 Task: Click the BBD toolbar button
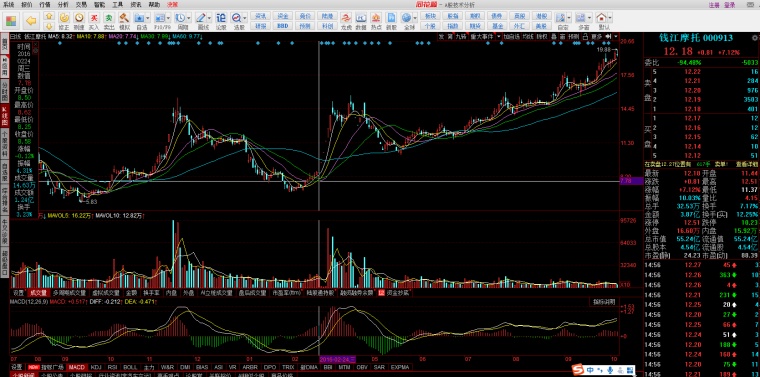pos(283,26)
